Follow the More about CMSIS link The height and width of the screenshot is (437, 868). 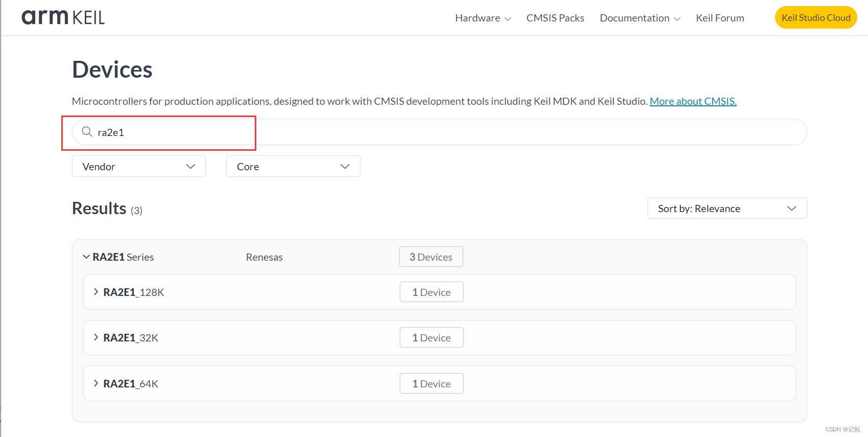coord(693,101)
